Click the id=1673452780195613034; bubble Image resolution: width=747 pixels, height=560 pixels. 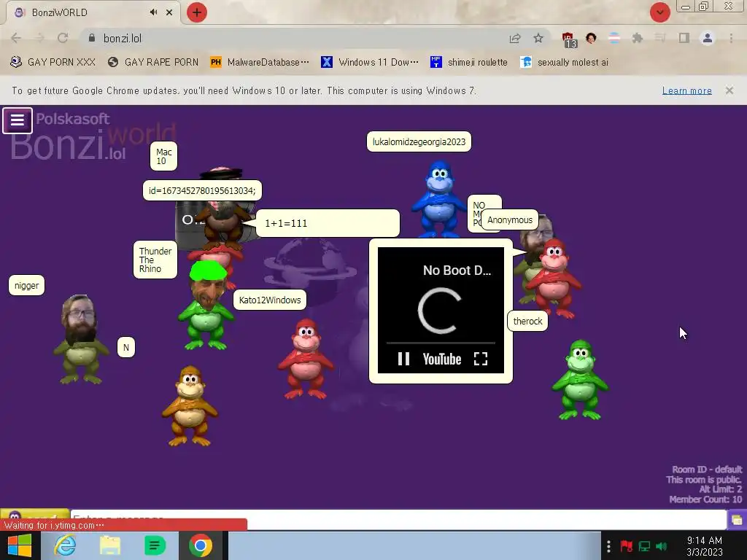pos(202,190)
